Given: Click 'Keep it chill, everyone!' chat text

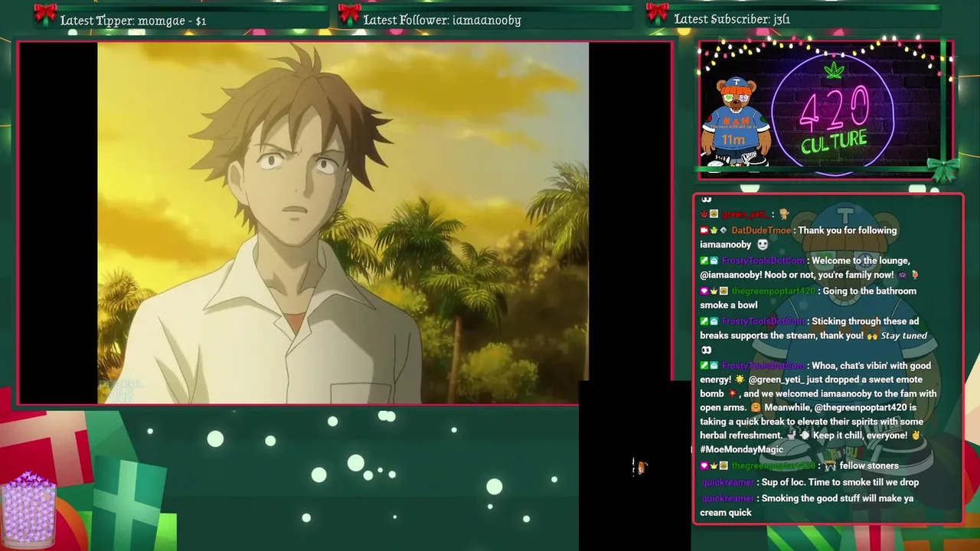Looking at the screenshot, I should (860, 435).
